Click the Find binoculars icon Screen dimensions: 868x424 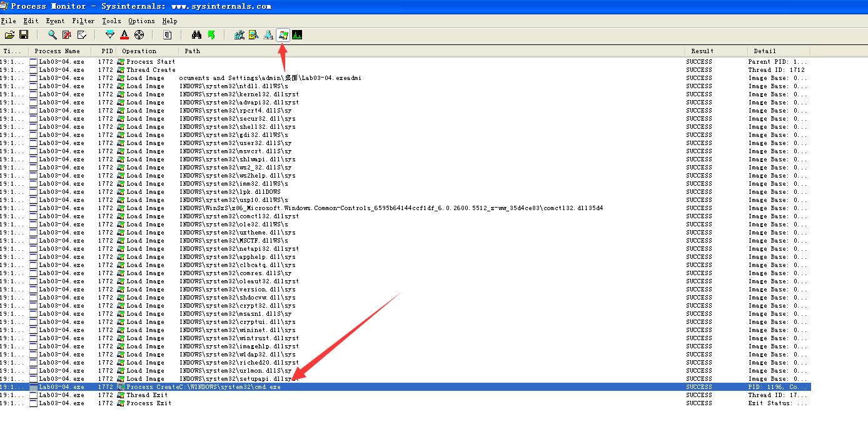click(196, 35)
